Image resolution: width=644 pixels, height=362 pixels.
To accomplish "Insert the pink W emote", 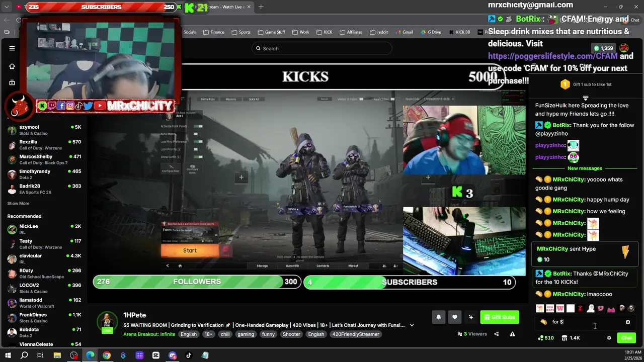I will click(x=560, y=308).
